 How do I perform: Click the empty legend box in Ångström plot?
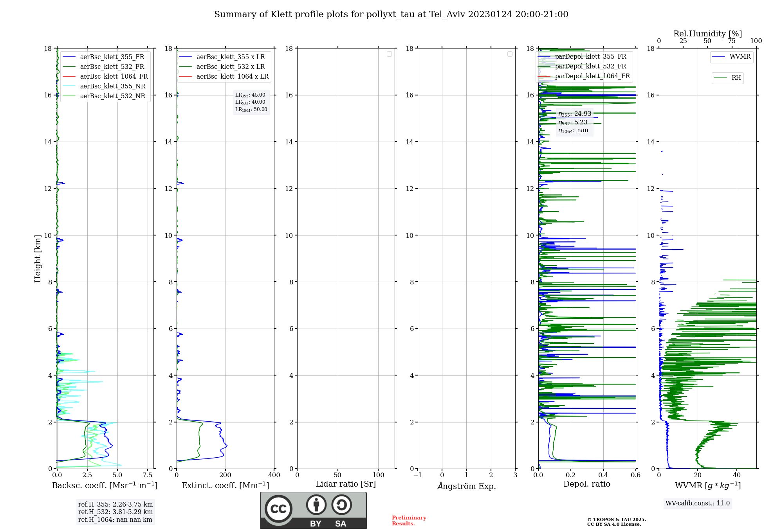510,54
